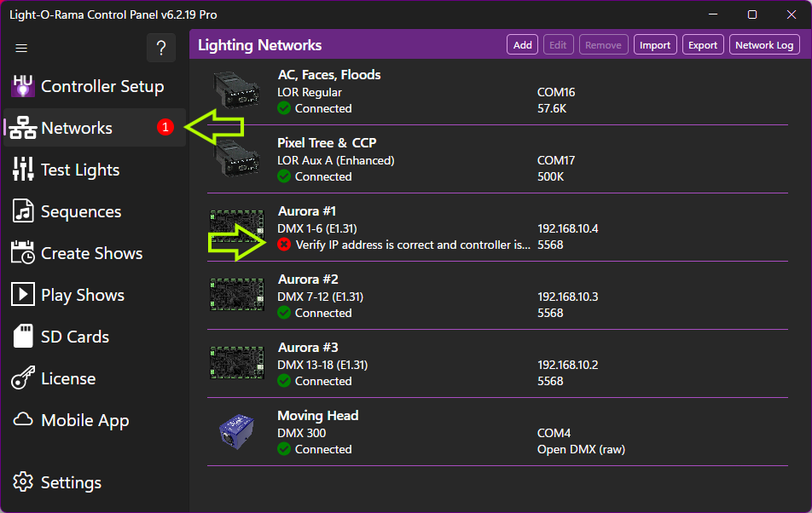
Task: Click the error status icon on Aurora #1
Action: 282,245
